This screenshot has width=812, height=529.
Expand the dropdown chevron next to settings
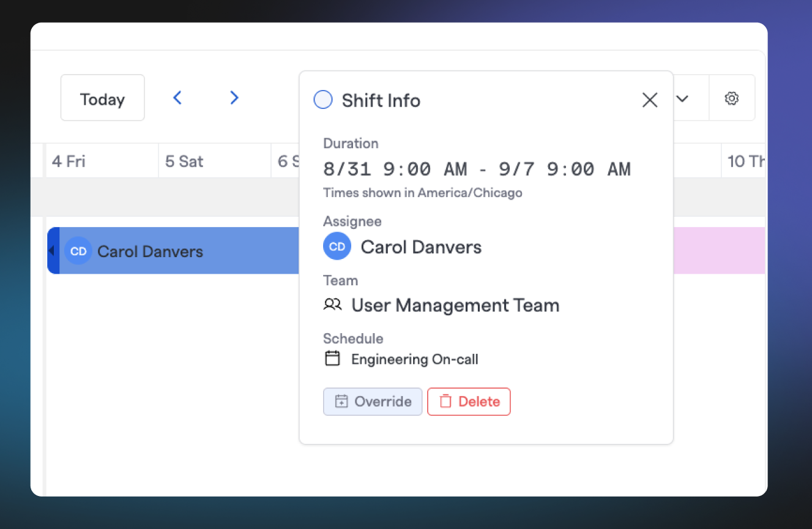coord(682,99)
